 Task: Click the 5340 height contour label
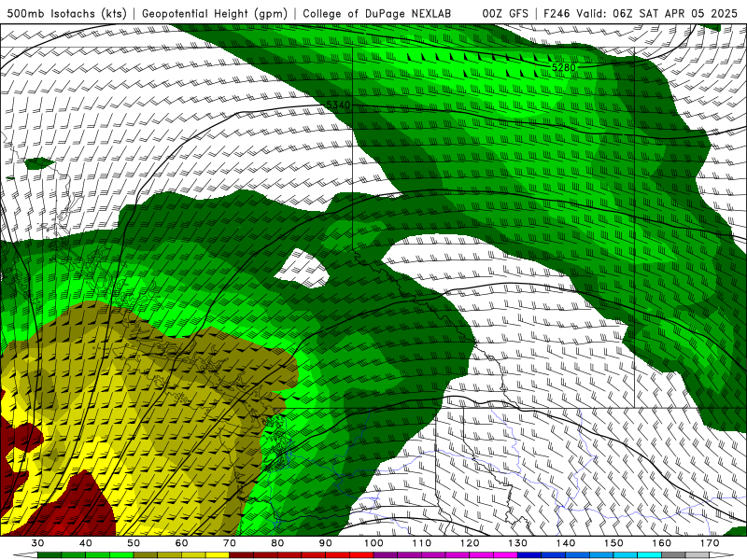[x=339, y=105]
